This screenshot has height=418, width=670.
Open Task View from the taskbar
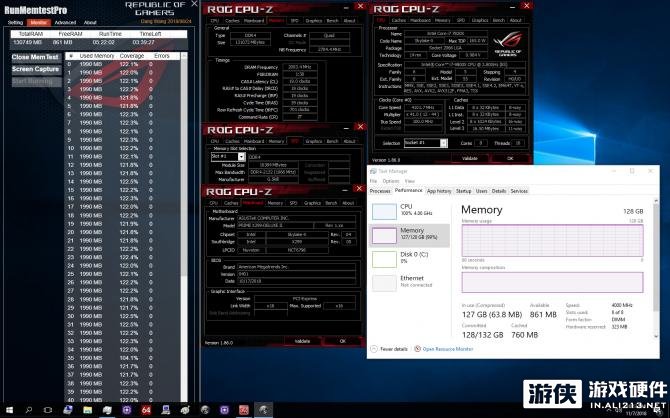click(x=48, y=410)
